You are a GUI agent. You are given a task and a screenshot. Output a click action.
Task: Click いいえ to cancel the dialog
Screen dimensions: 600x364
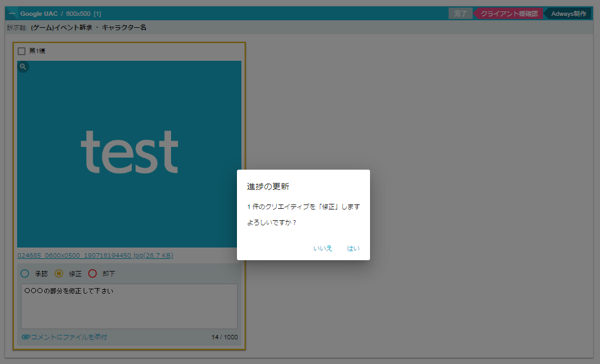(x=322, y=249)
